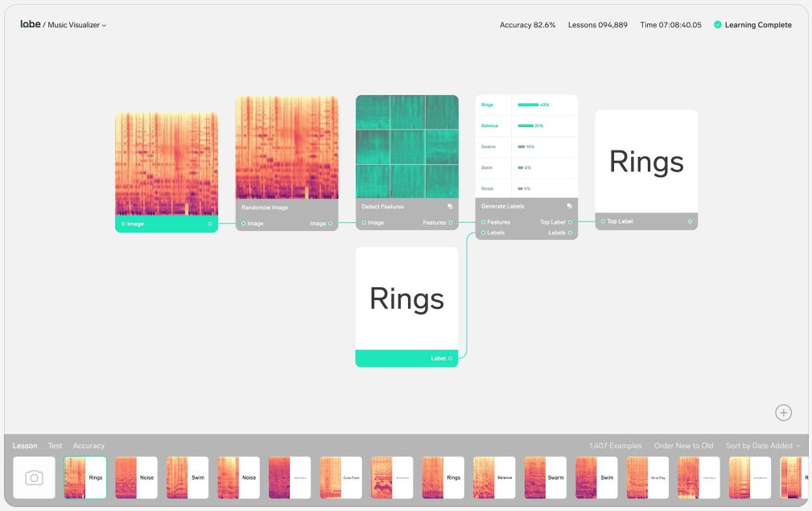Click the Label output port on Rings node
812x511 pixels.
click(450, 358)
